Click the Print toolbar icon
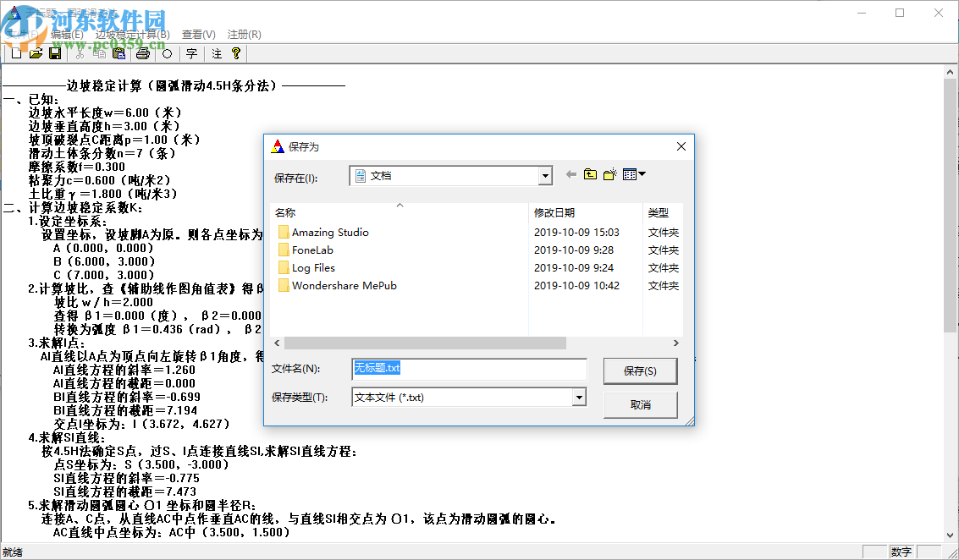This screenshot has height=560, width=959. click(142, 54)
